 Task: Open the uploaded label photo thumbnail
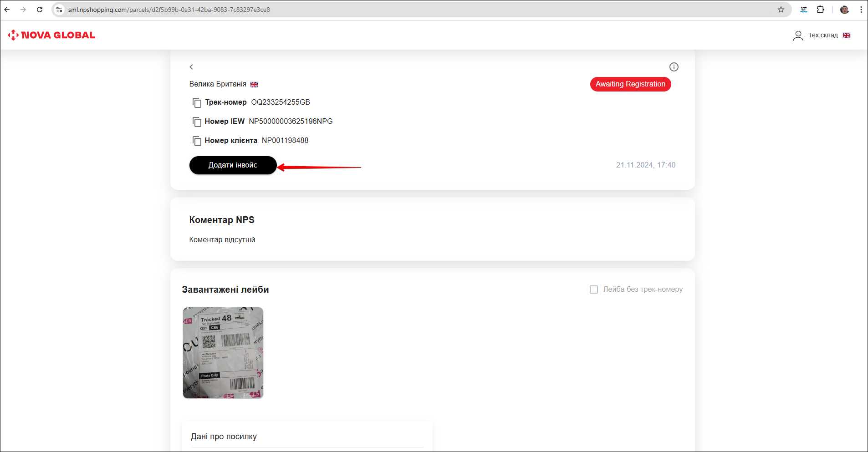click(223, 353)
